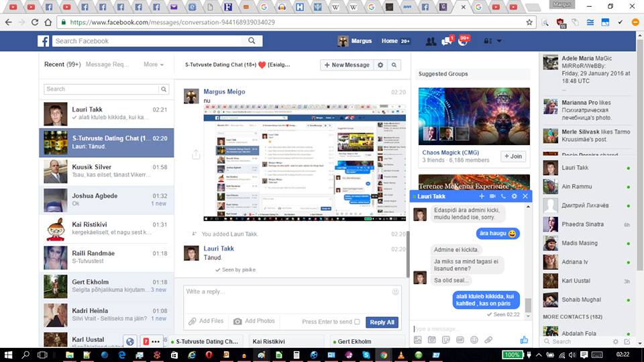The width and height of the screenshot is (644, 362).
Task: Open notifications globe icon with 99+ badge
Action: pos(463,41)
